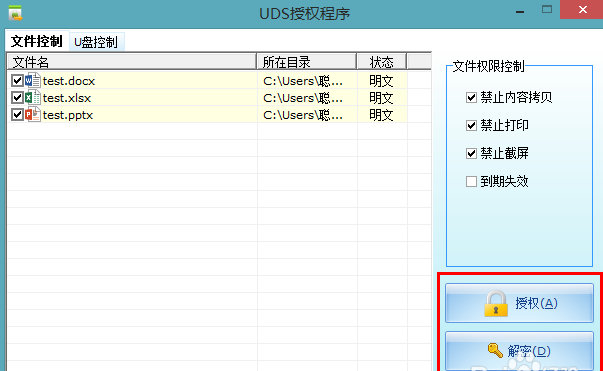Uncheck the test.pptx file checkbox

pos(17,115)
